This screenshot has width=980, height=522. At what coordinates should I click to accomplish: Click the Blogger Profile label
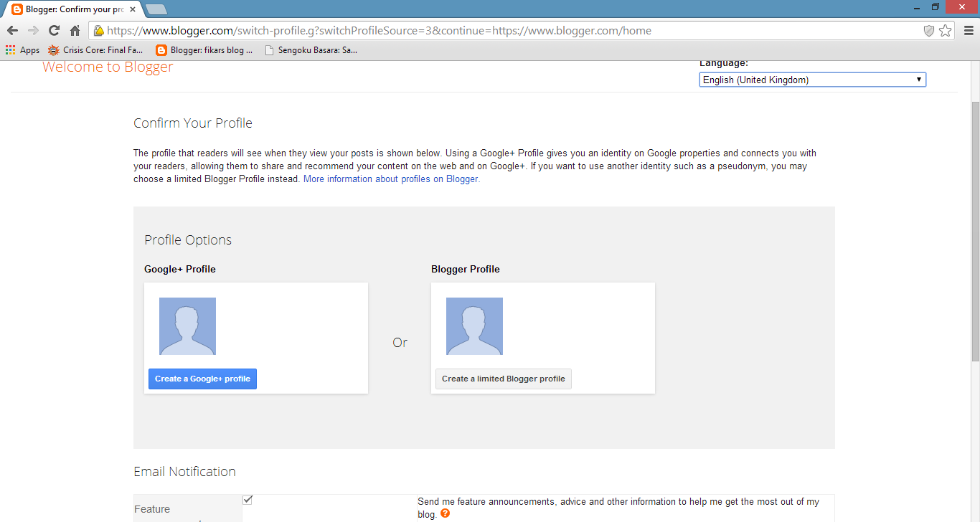click(466, 269)
